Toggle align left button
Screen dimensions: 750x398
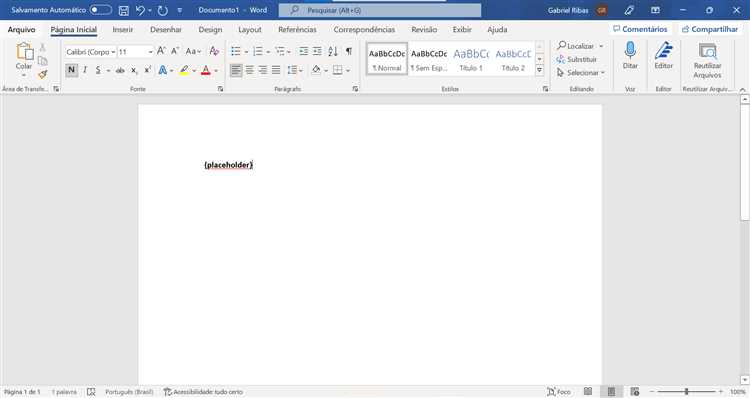click(x=236, y=70)
